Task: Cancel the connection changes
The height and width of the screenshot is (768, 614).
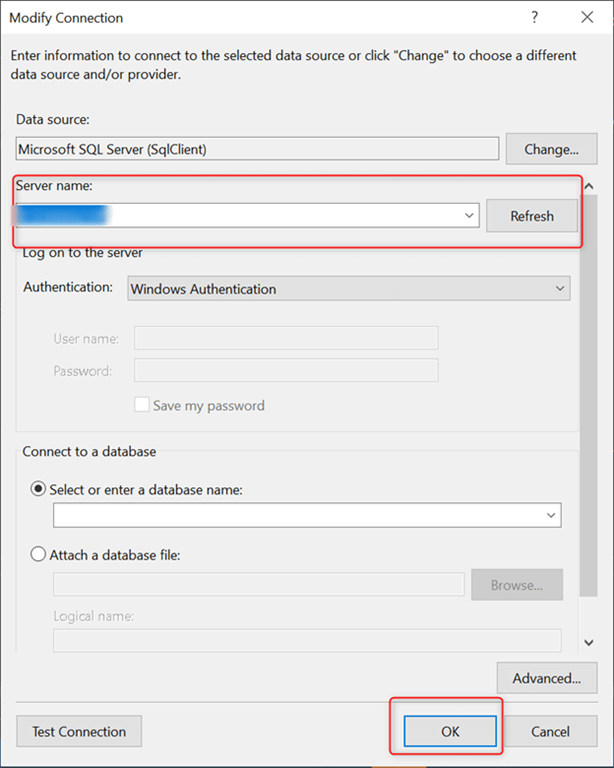Action: coord(550,731)
